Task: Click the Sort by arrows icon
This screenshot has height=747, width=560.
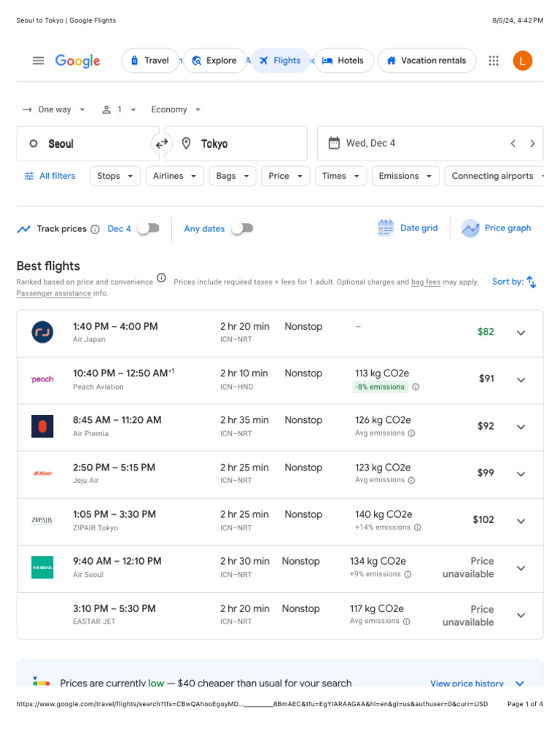Action: coord(532,282)
